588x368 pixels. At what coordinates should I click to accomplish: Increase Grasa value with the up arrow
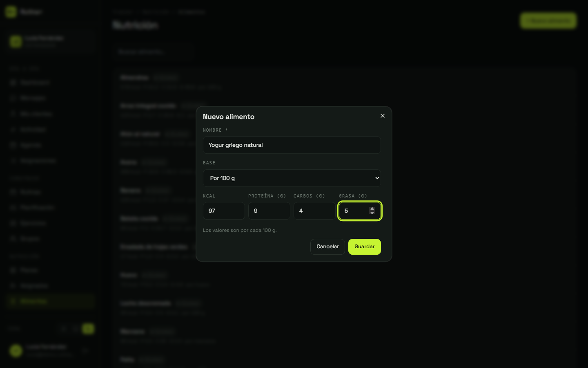pos(372,209)
